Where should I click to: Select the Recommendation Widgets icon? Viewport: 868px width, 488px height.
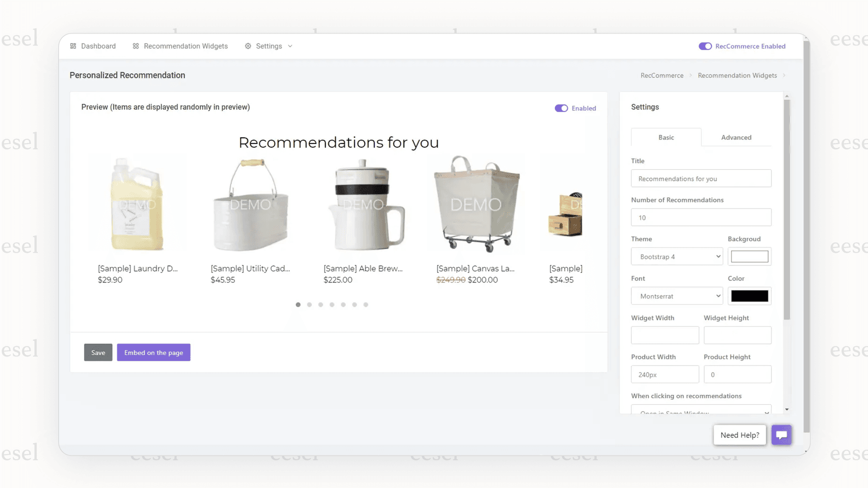[x=135, y=46]
